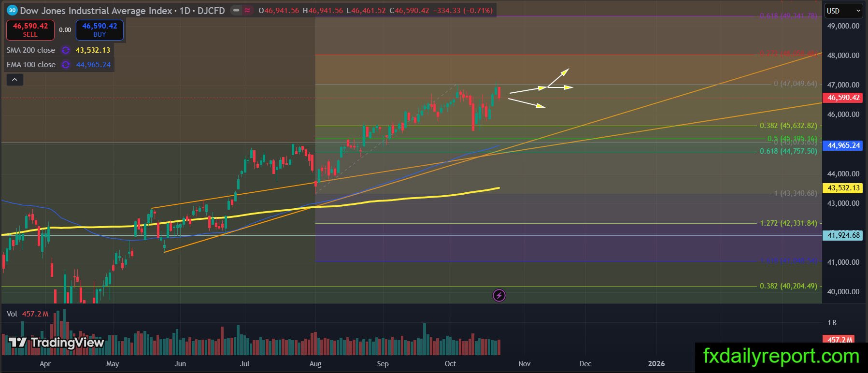Click the close price C46,590.42 in header
Image resolution: width=868 pixels, height=373 pixels.
click(x=409, y=10)
